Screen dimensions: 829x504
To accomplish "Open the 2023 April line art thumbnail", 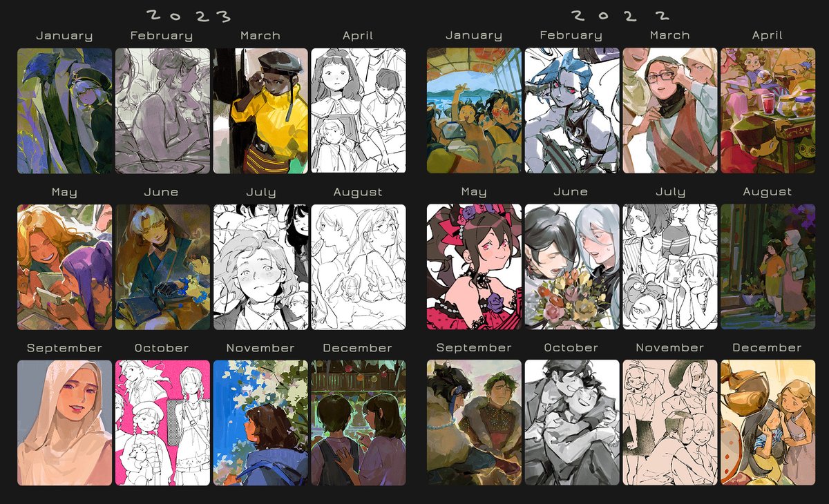I will (x=359, y=110).
